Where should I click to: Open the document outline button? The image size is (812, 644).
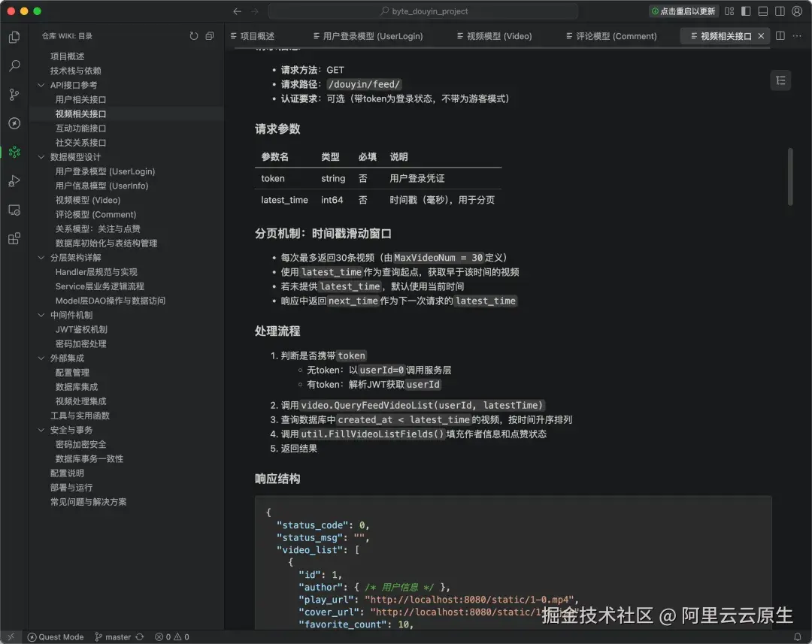click(780, 80)
